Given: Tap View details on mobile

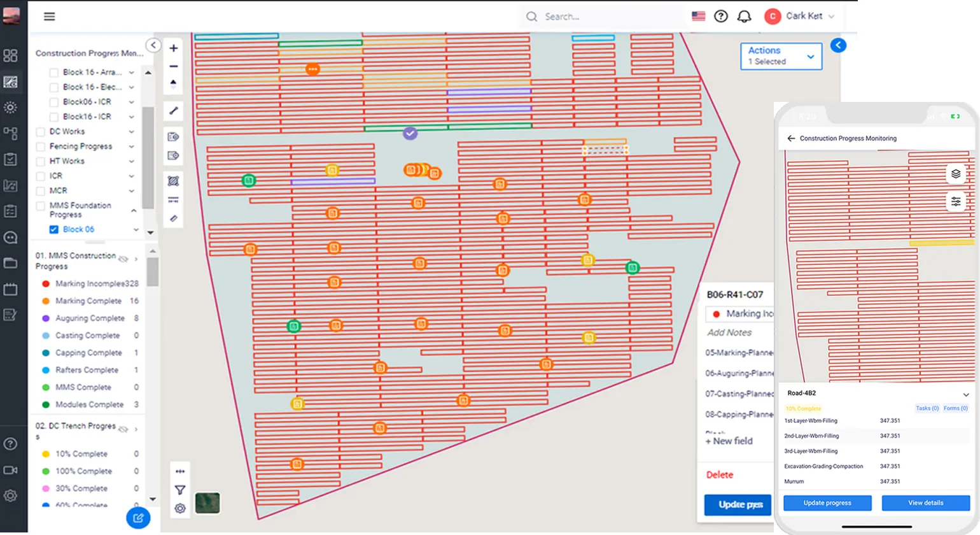Looking at the screenshot, I should pos(925,503).
